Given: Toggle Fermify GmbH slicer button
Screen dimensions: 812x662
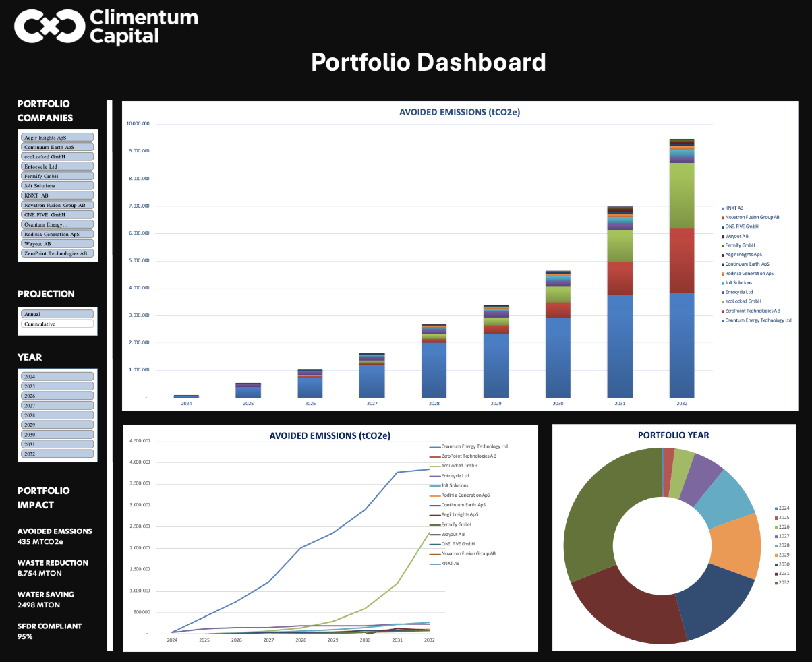Looking at the screenshot, I should [x=57, y=176].
